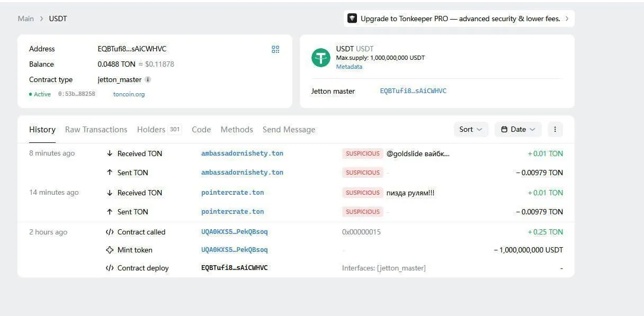Click the −1,000,000,000 USDT amount
644x316 pixels.
tap(529, 250)
